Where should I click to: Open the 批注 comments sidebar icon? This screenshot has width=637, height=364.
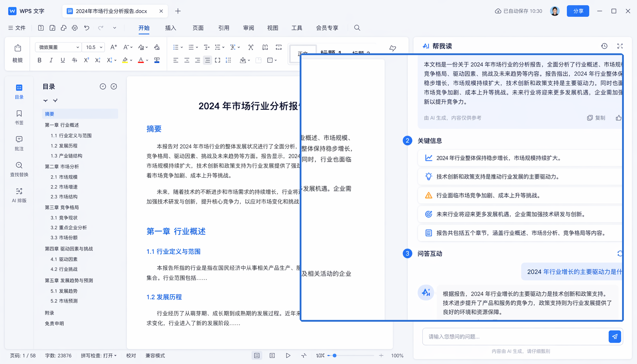point(19,143)
